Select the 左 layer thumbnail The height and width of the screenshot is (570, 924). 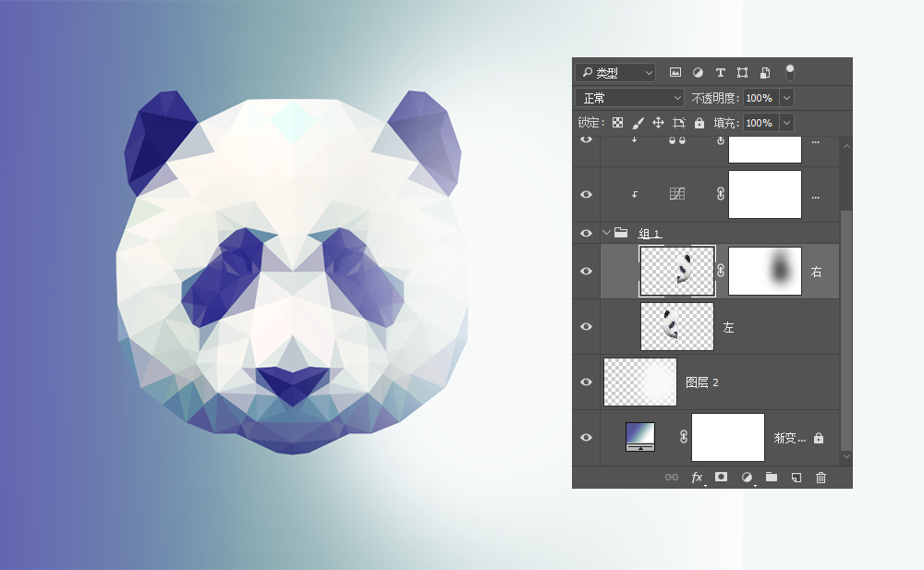click(x=677, y=326)
